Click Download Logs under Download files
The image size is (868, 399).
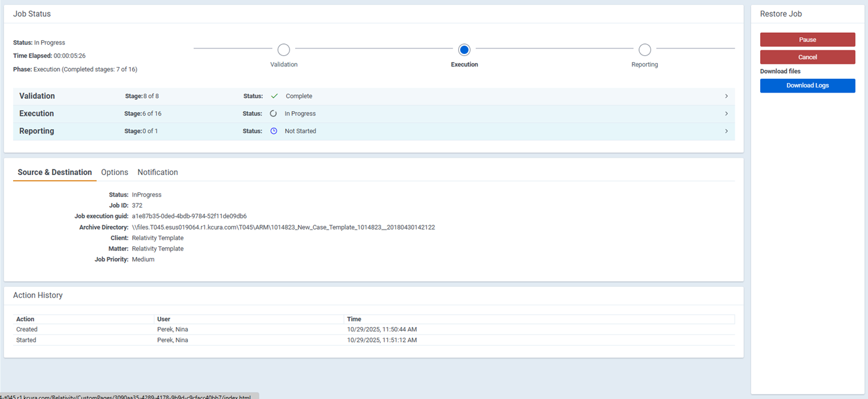(x=807, y=85)
